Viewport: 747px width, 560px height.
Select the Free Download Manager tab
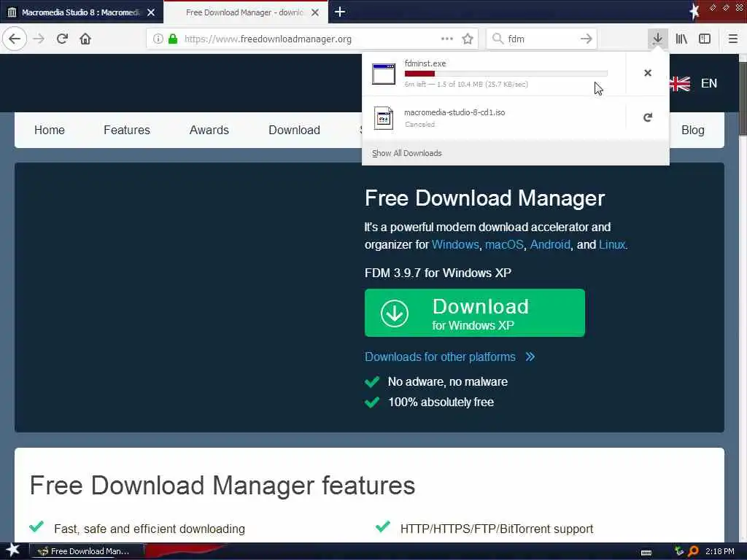(245, 12)
